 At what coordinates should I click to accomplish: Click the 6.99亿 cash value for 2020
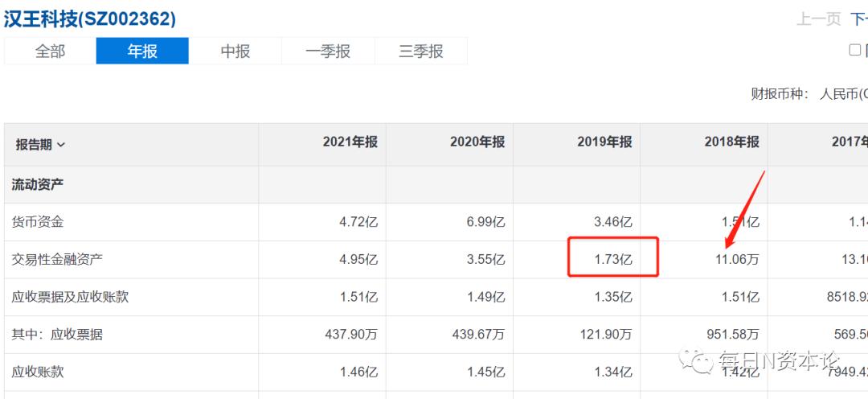(486, 222)
